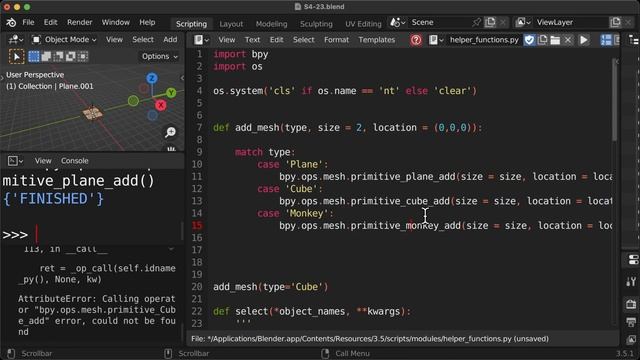The width and height of the screenshot is (640, 360).
Task: Browse text data-blocks dropdown
Action: coord(436,40)
